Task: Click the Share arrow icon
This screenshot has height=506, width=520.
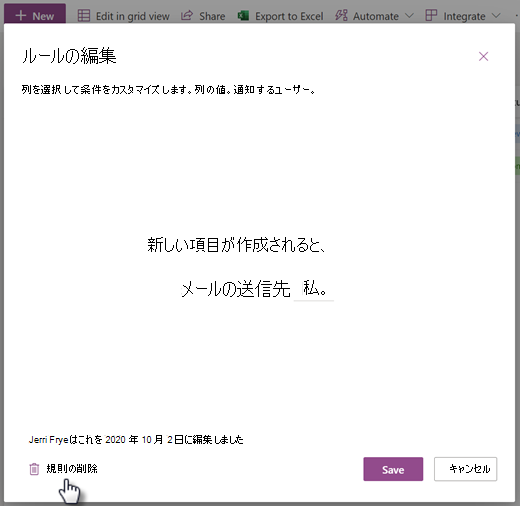Action: click(187, 15)
